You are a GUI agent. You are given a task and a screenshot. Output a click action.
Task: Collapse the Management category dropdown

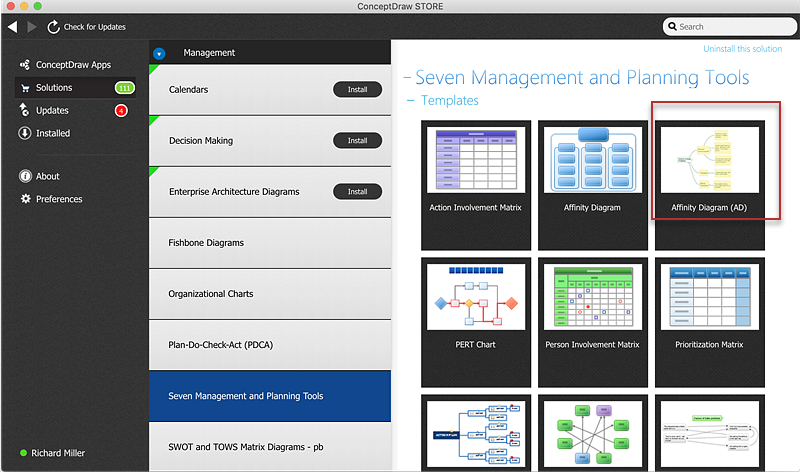click(159, 53)
